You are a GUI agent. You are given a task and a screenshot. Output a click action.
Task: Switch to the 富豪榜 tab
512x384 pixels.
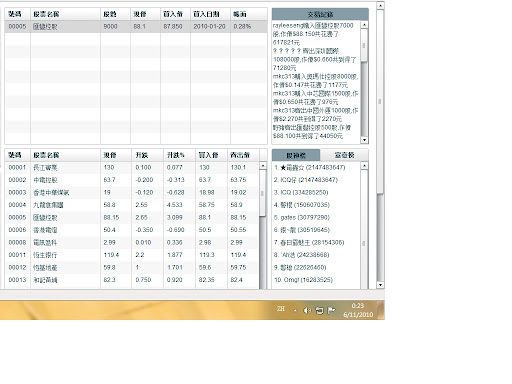pyautogui.click(x=344, y=155)
